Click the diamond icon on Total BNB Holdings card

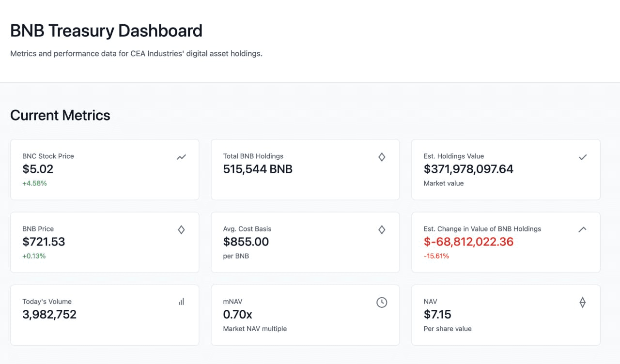pos(382,157)
